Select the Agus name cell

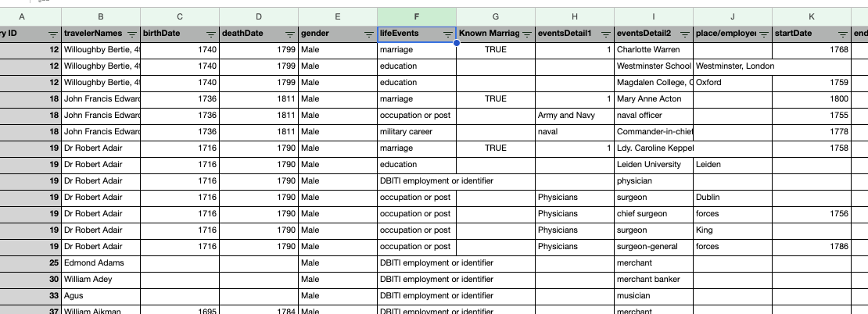pyautogui.click(x=101, y=296)
